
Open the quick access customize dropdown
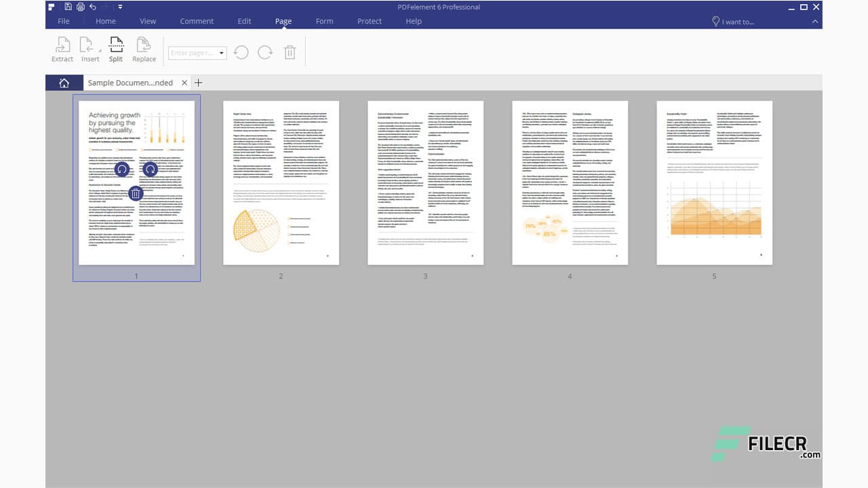tap(119, 6)
